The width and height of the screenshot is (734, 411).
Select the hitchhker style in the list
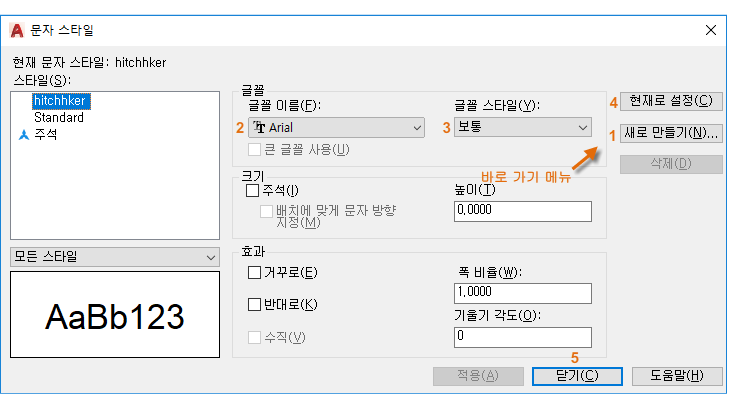61,101
